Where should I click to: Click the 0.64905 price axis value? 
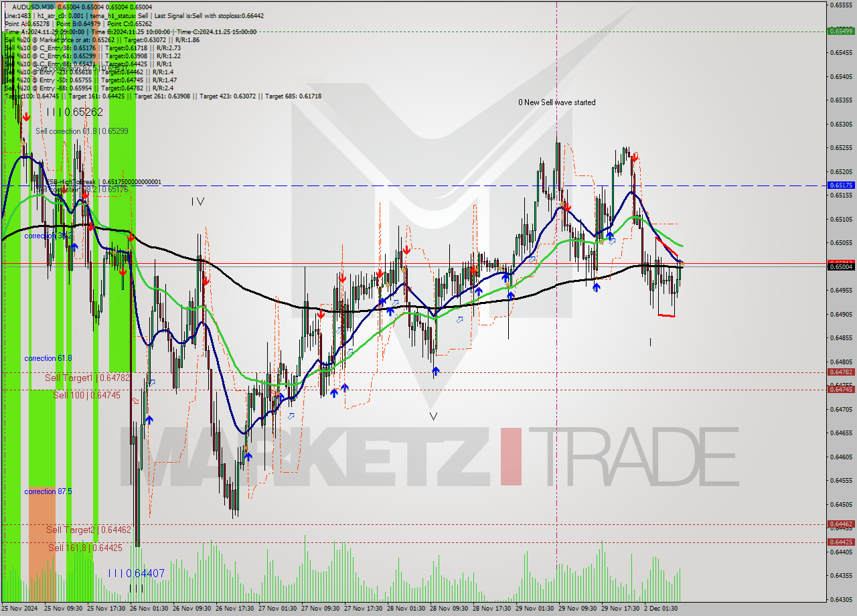841,314
